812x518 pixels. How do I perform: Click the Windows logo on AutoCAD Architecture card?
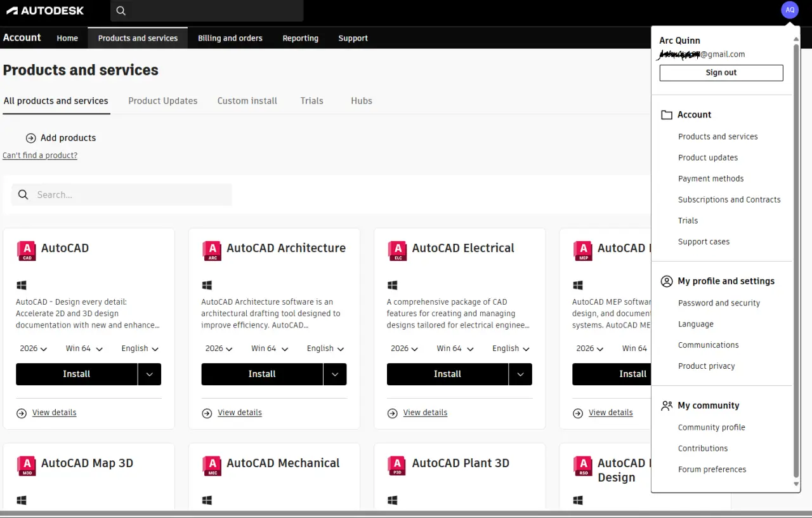click(207, 286)
